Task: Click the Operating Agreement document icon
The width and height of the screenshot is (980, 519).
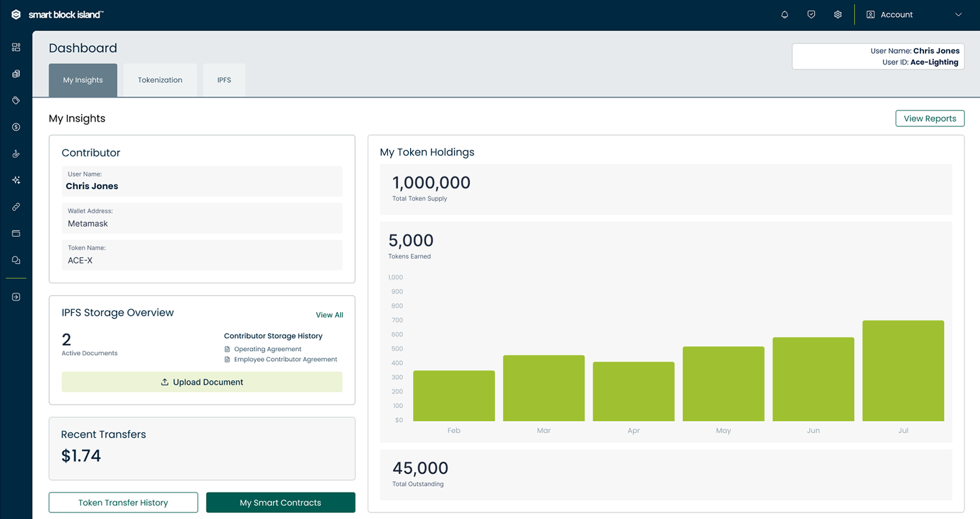Action: pos(227,349)
